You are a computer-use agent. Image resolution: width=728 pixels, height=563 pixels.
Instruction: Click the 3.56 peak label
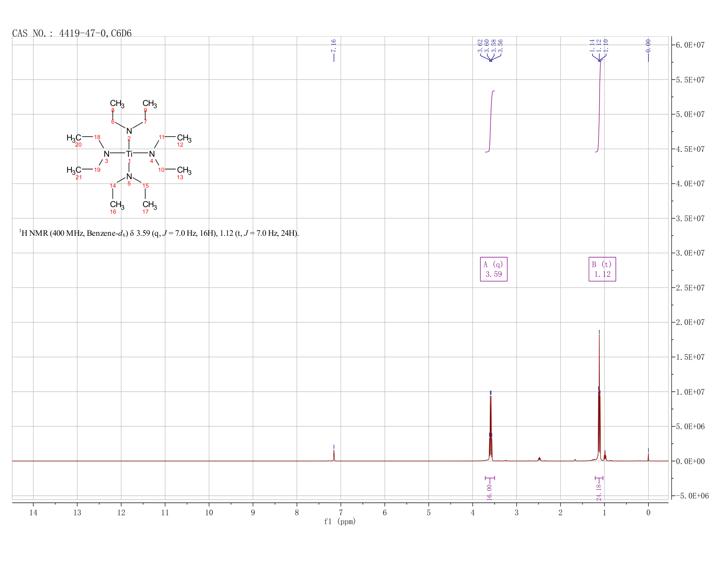pos(500,46)
